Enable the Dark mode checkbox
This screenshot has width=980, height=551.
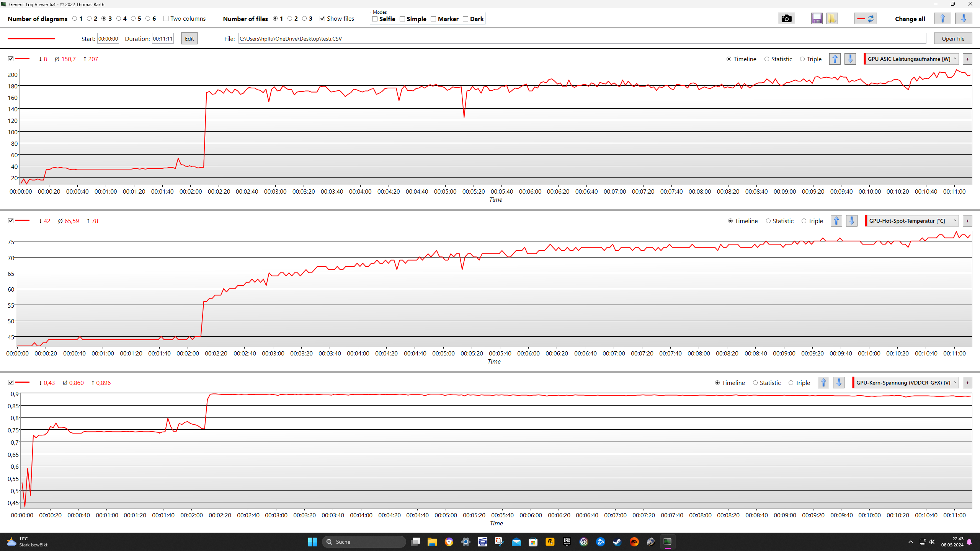[465, 19]
